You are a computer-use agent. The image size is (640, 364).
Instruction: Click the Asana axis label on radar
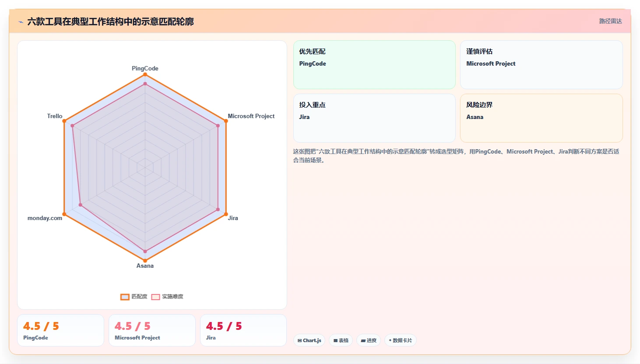[145, 266]
